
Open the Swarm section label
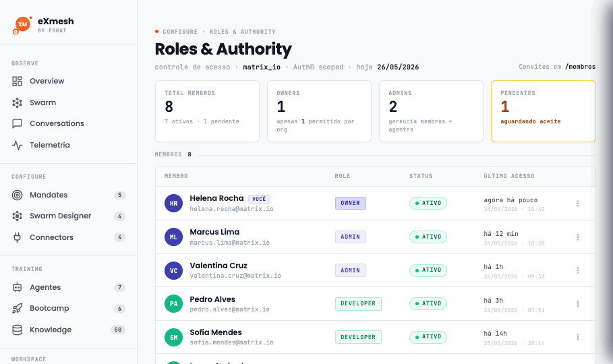[43, 102]
